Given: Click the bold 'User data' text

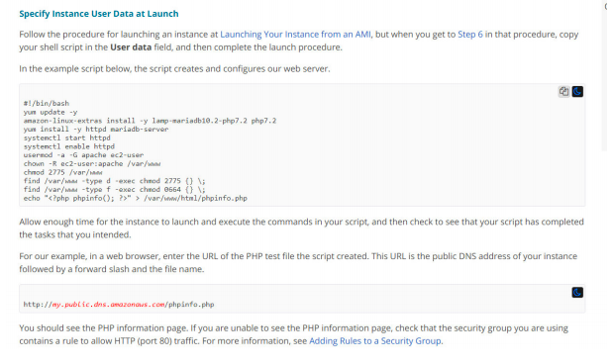Looking at the screenshot, I should 131,47.
